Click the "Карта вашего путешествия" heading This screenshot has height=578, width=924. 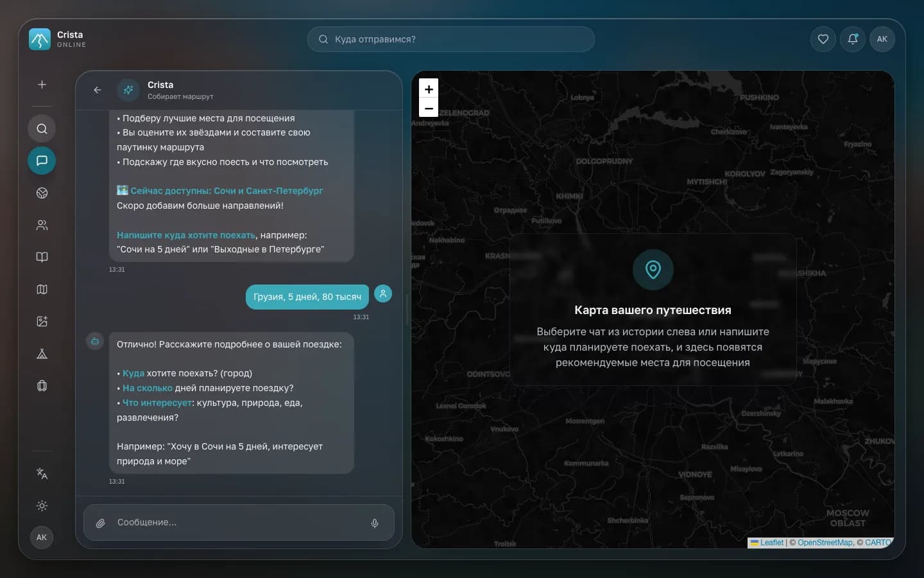pos(653,310)
